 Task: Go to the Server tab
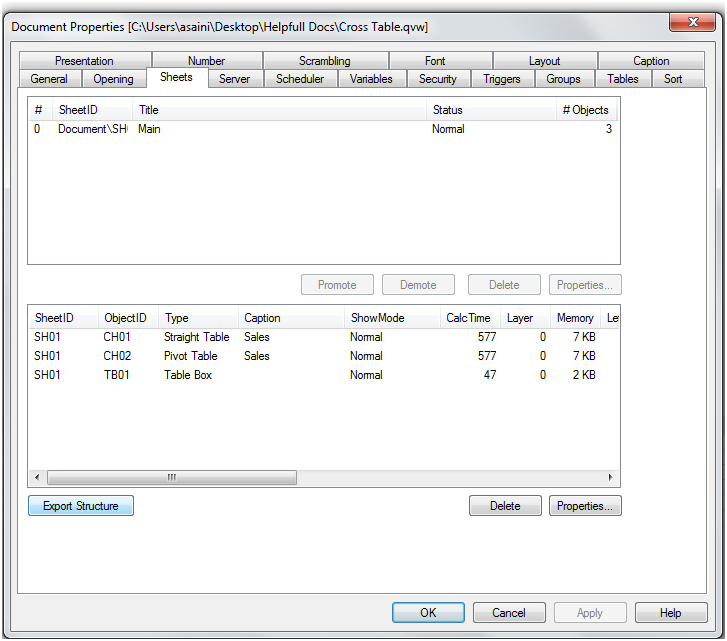(234, 79)
